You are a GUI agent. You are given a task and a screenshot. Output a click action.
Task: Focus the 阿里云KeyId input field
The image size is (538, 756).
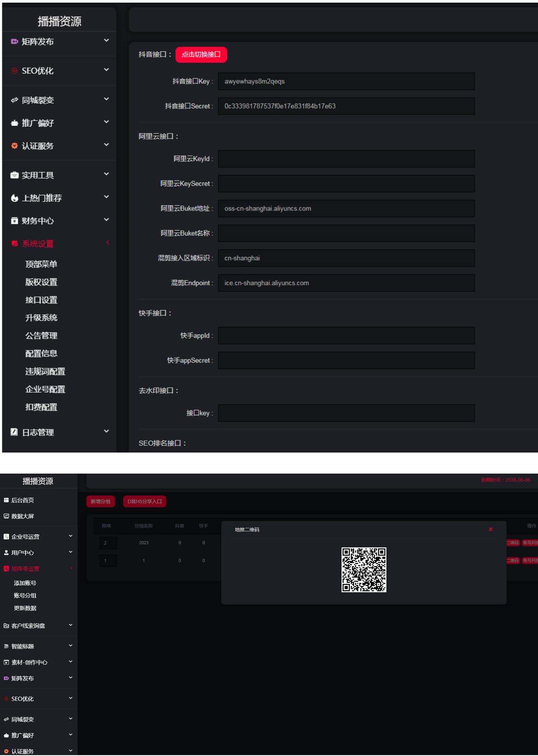click(x=346, y=159)
